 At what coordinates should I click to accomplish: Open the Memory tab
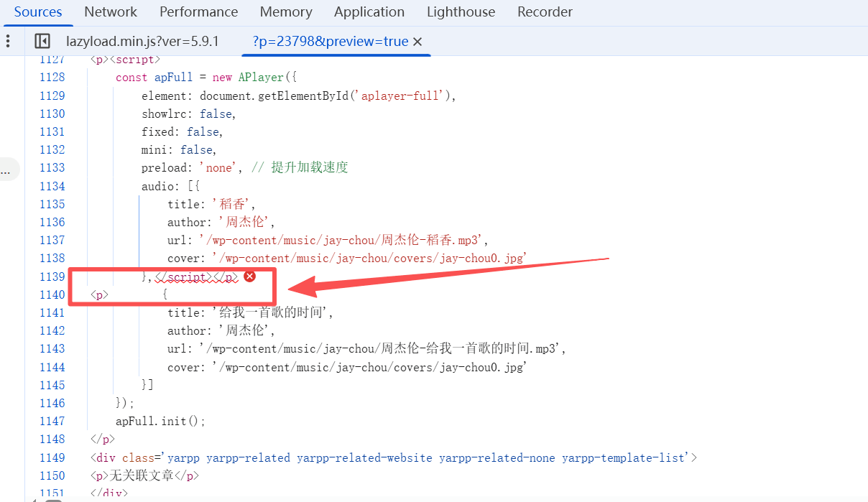coord(286,11)
